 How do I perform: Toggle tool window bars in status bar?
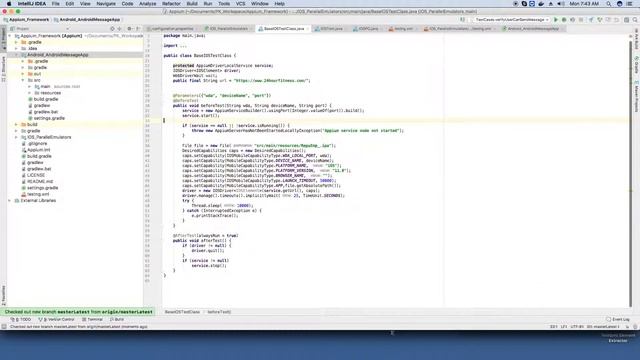[4, 327]
